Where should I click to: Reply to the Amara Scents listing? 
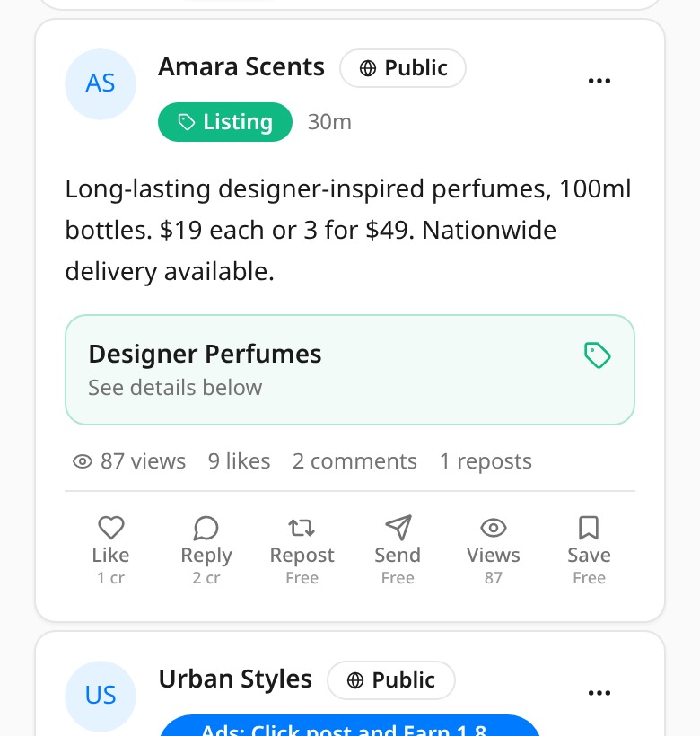tap(206, 550)
